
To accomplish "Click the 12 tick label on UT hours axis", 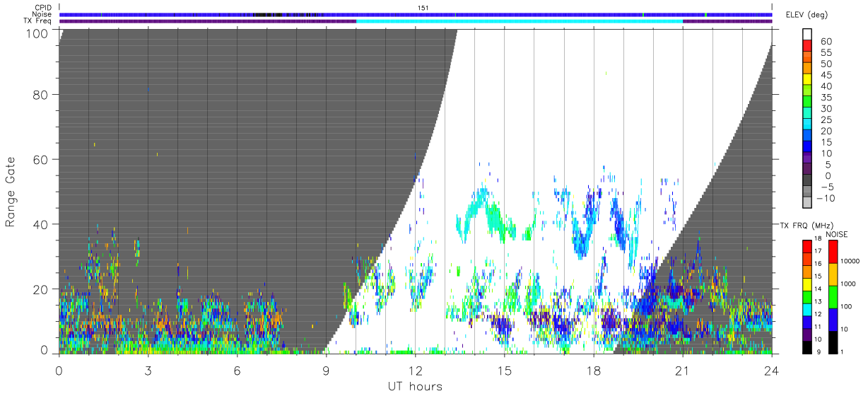I will tap(415, 371).
